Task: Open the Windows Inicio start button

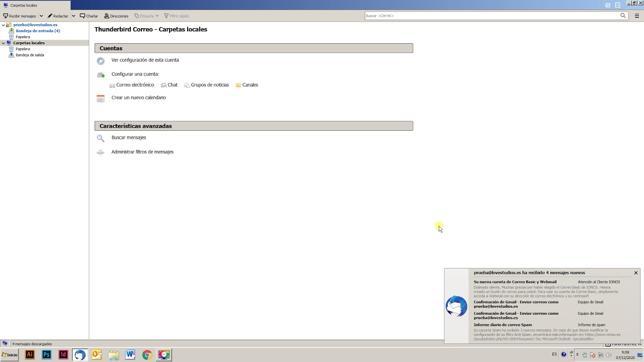Action: (x=10, y=355)
